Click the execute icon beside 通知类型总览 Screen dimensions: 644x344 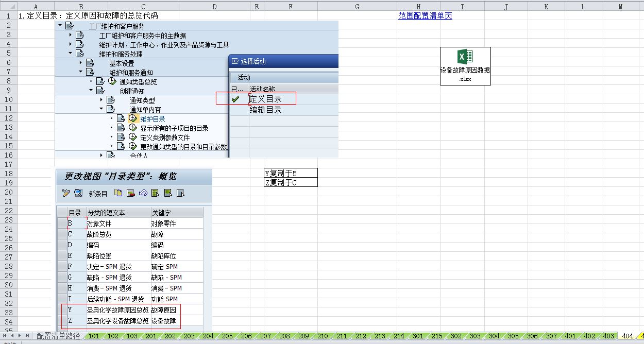pyautogui.click(x=112, y=81)
